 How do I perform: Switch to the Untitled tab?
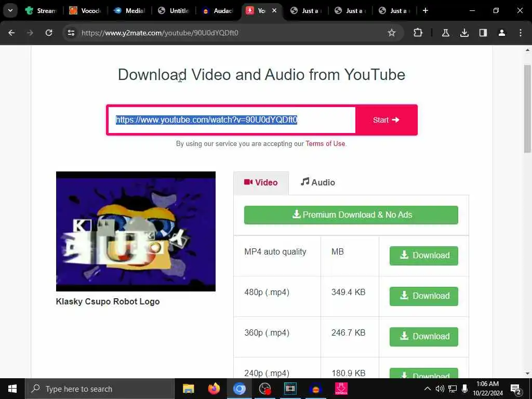click(174, 10)
